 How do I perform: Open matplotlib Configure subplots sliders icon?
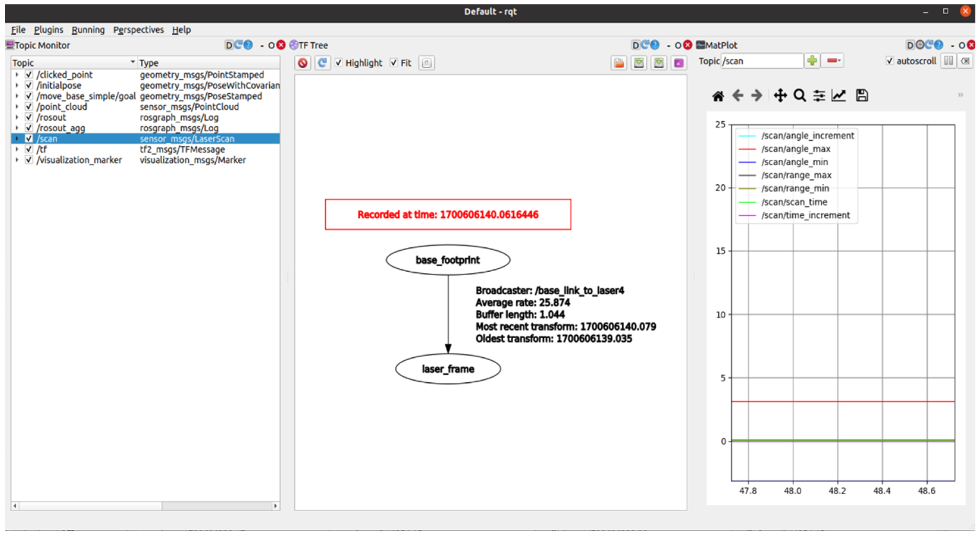819,95
